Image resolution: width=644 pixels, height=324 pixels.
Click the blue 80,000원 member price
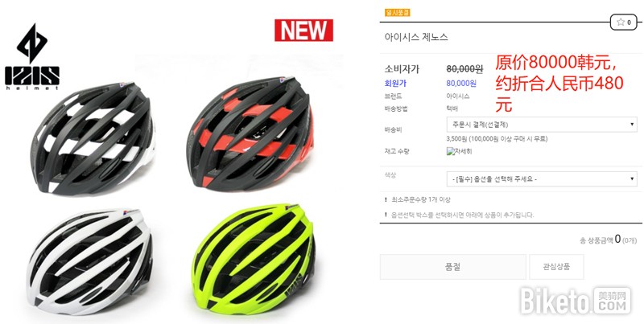click(x=461, y=84)
